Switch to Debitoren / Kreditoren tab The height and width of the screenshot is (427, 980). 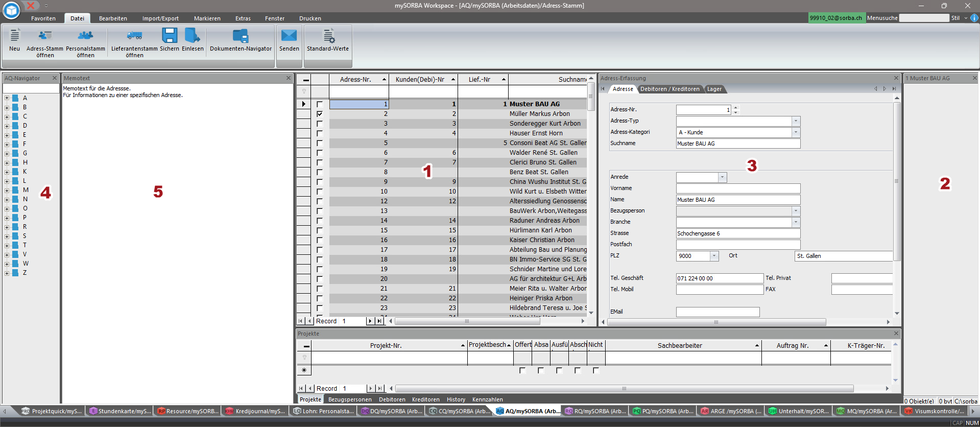670,89
